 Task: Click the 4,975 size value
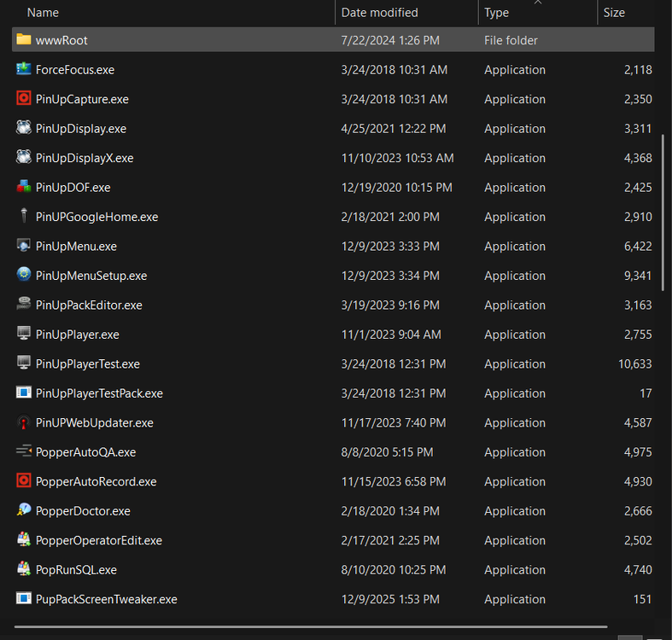[638, 452]
